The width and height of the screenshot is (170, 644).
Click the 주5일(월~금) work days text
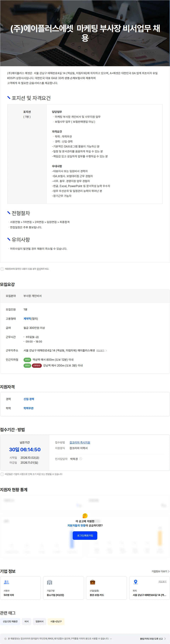coord(32,337)
